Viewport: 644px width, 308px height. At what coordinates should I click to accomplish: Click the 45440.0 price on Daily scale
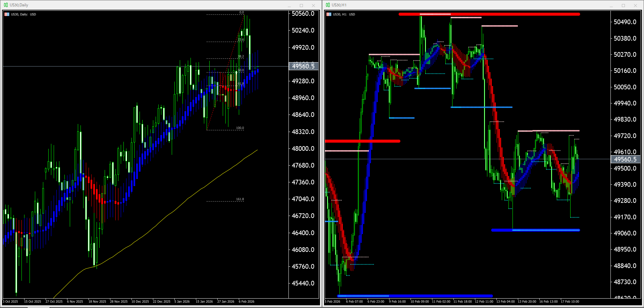coord(303,283)
